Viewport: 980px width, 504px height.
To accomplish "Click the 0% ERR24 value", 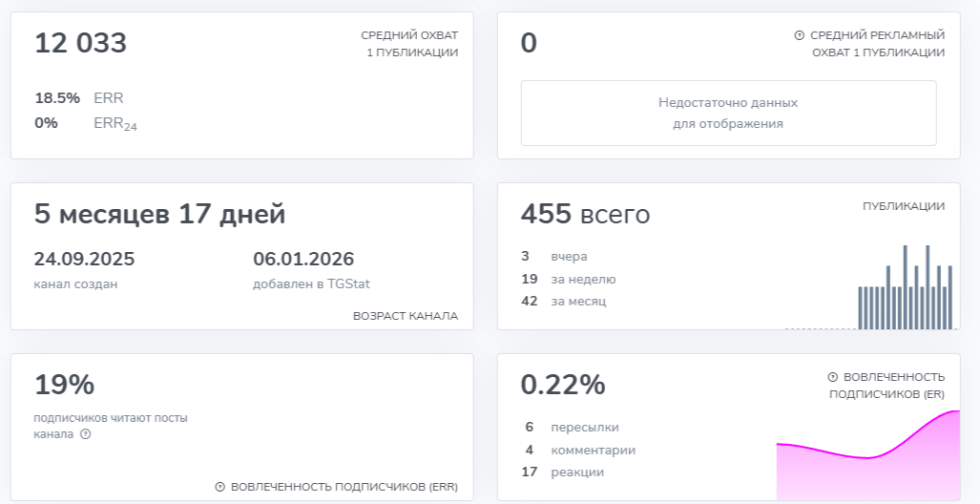I will coord(46,123).
